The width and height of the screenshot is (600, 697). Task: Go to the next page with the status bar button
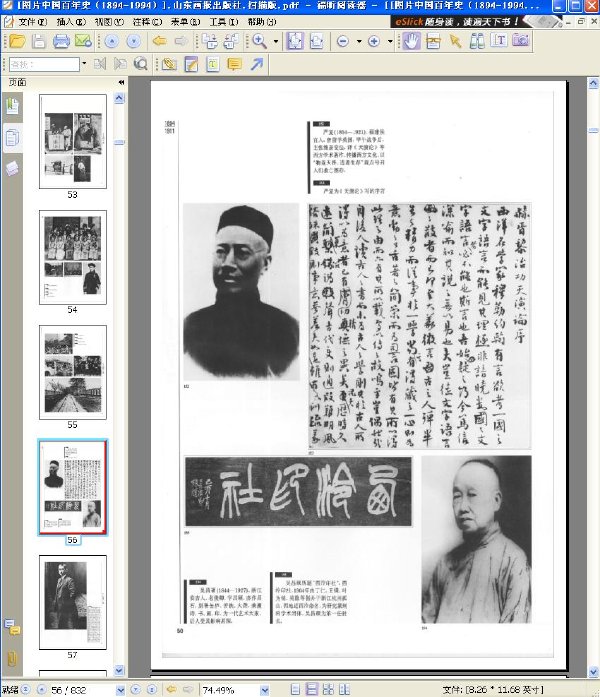(x=136, y=689)
